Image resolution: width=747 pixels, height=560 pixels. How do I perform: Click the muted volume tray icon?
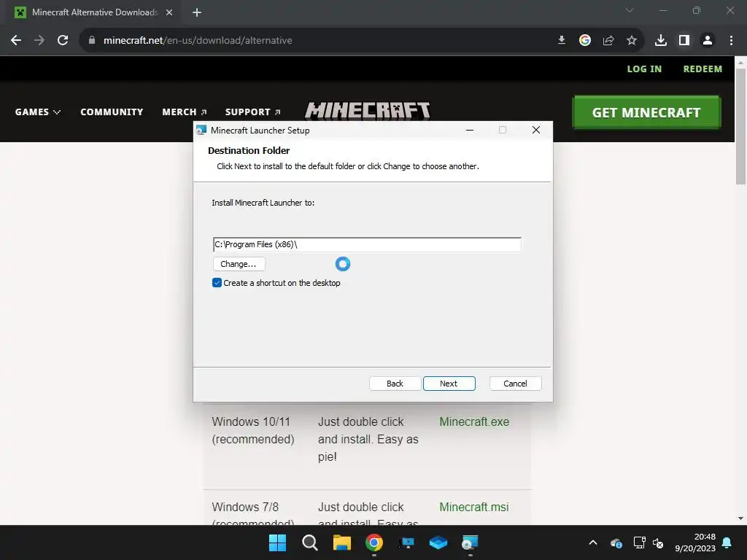click(658, 542)
